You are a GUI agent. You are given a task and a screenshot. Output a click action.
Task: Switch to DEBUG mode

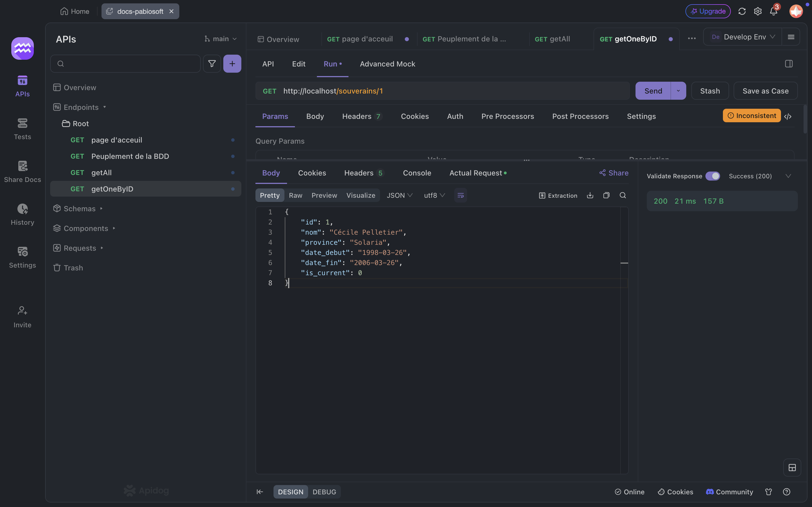tap(324, 492)
